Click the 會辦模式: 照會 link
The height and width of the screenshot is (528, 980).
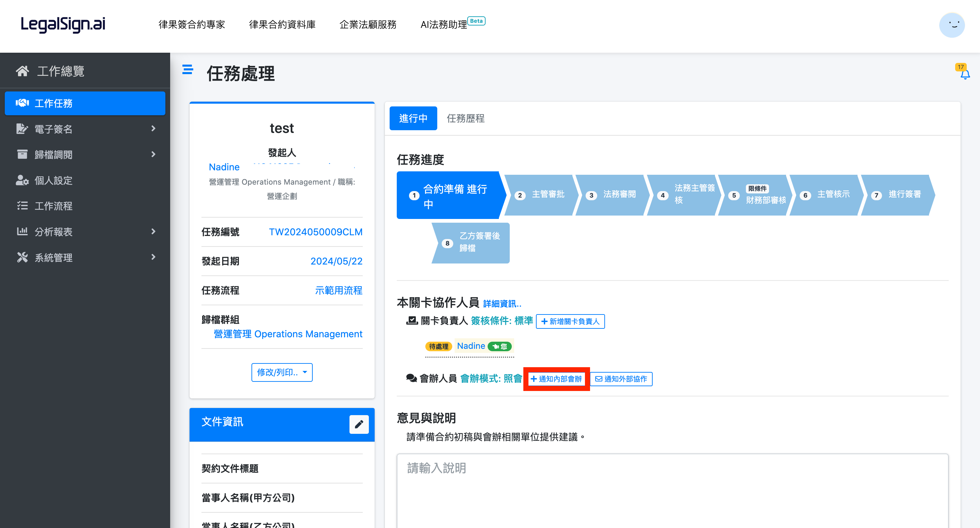pyautogui.click(x=491, y=378)
